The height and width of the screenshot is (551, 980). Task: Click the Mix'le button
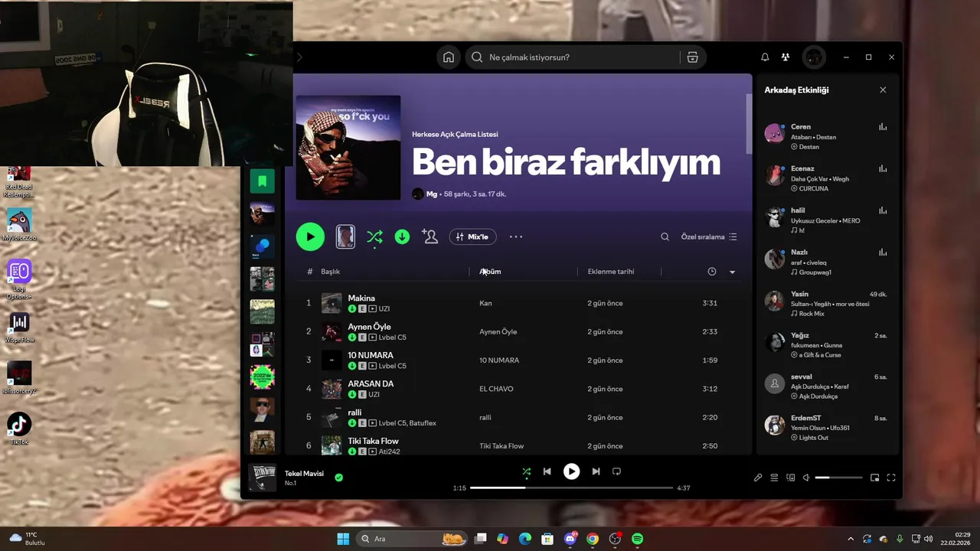(x=472, y=237)
